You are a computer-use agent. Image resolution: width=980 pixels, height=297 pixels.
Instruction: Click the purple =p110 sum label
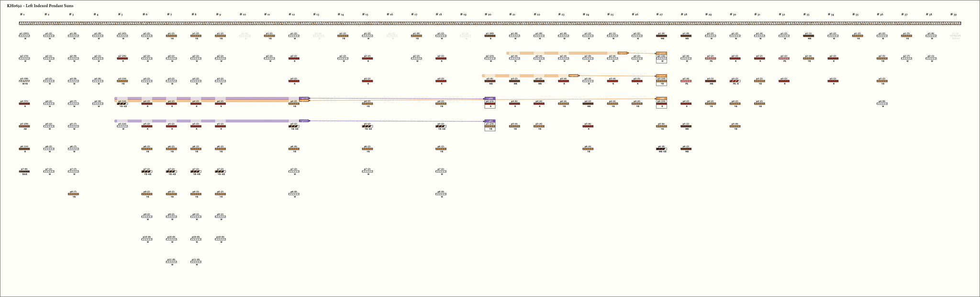304,98
